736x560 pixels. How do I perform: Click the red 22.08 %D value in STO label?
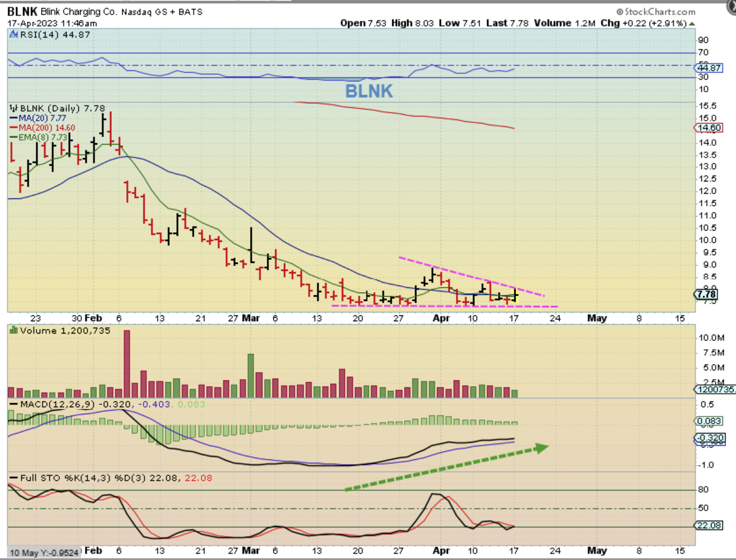click(x=198, y=478)
